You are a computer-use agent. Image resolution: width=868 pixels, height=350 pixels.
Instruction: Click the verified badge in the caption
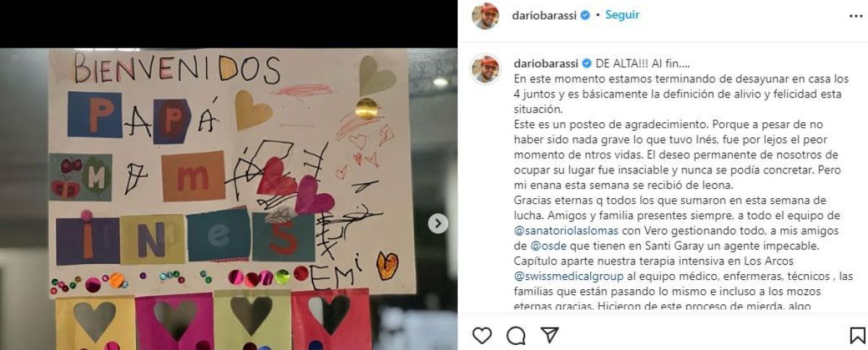[587, 63]
